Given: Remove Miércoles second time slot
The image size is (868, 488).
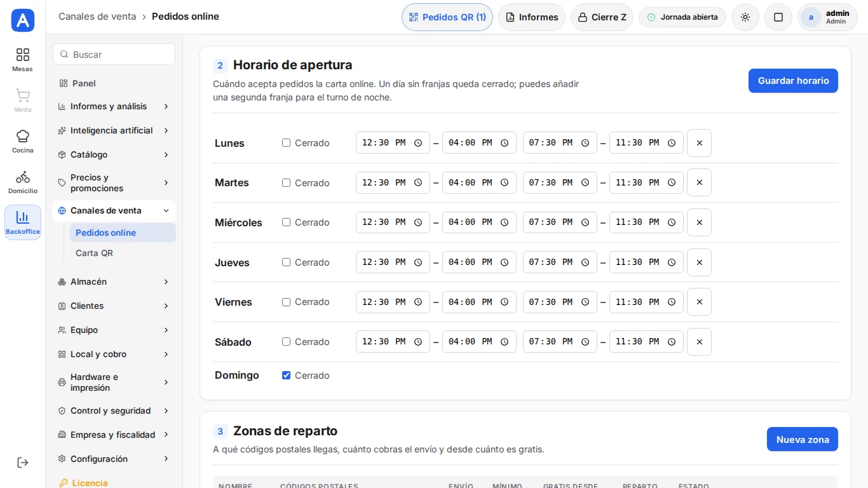Looking at the screenshot, I should [699, 222].
